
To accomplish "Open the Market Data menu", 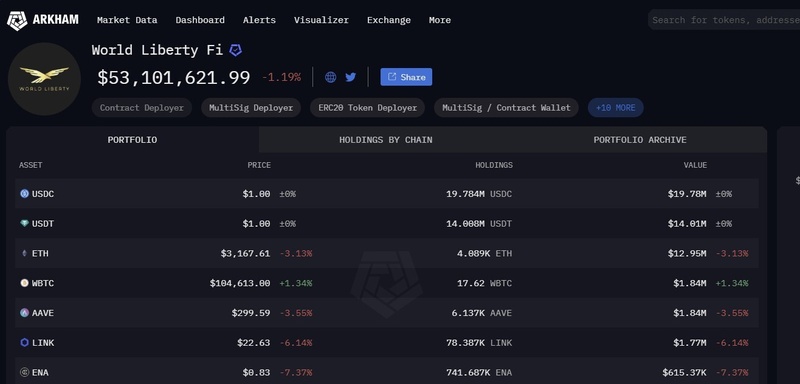I will (127, 20).
